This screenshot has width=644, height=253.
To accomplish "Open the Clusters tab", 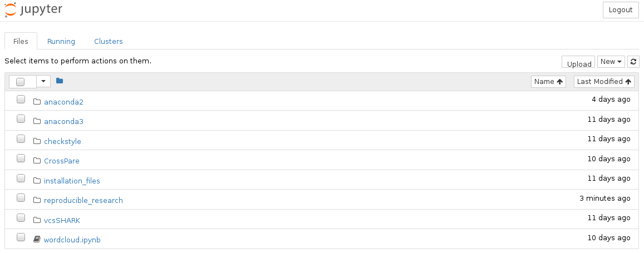I will point(109,41).
